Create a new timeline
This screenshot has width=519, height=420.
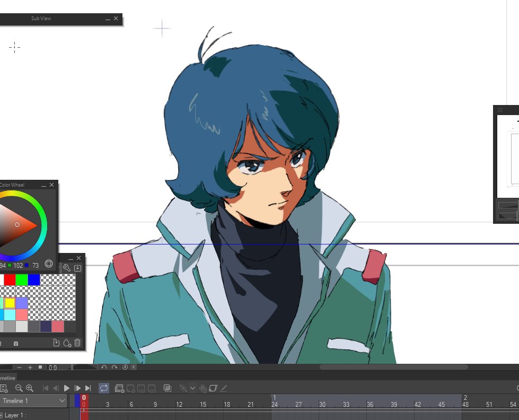pos(4,388)
